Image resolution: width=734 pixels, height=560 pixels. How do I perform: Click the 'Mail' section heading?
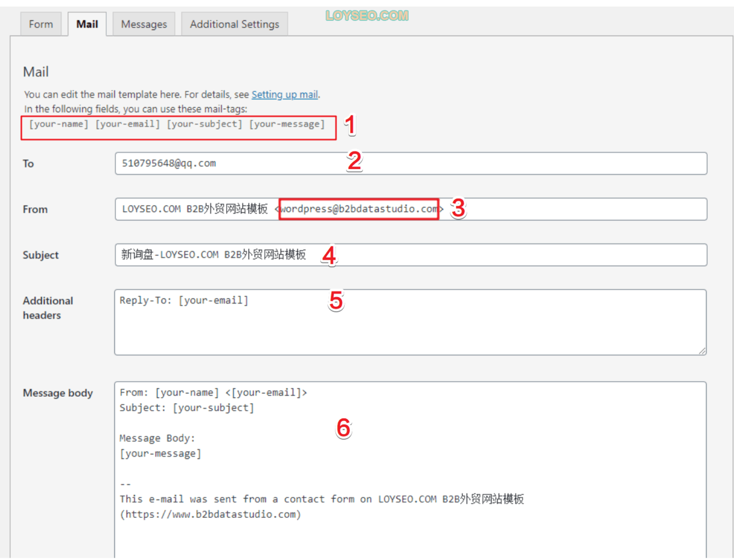(x=36, y=72)
